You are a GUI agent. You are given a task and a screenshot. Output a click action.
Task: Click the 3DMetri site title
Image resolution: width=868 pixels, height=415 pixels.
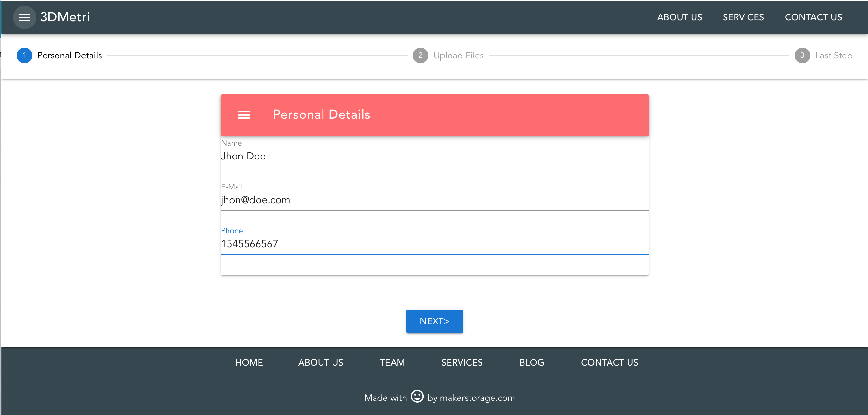(65, 17)
